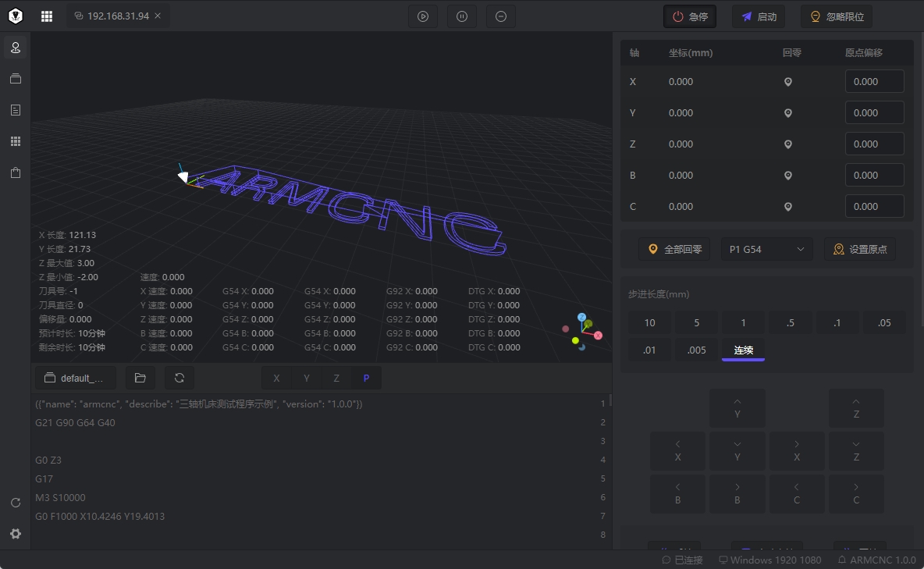Toggle 忽略限位 ignore limits button
The image size is (924, 569).
tap(837, 16)
